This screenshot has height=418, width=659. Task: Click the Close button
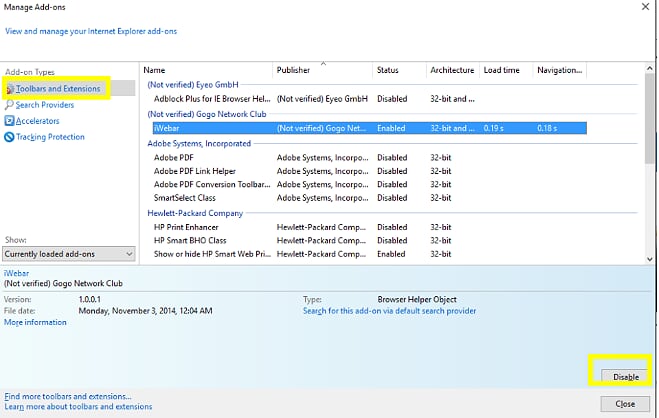625,404
